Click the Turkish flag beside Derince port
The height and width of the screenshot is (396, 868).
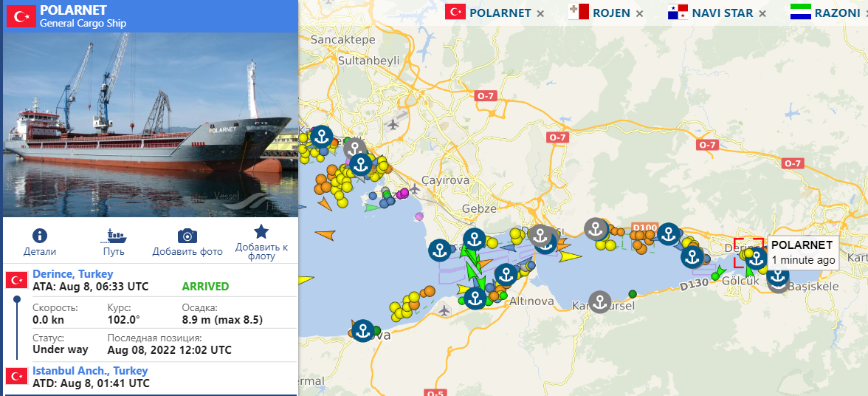click(16, 280)
